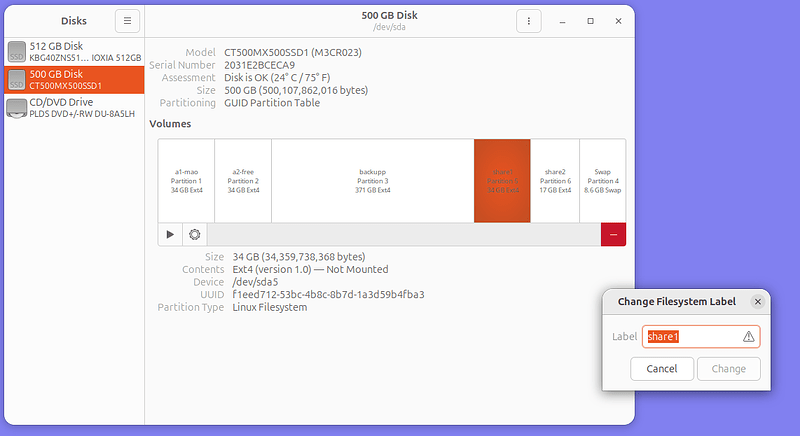800x436 pixels.
Task: Select the share2 Partition 6 volume
Action: [x=555, y=181]
